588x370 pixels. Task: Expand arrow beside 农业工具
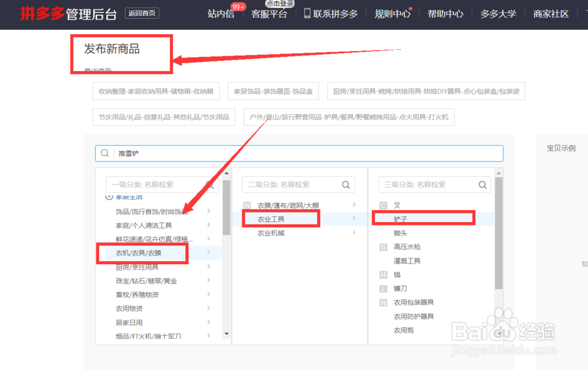(x=355, y=218)
